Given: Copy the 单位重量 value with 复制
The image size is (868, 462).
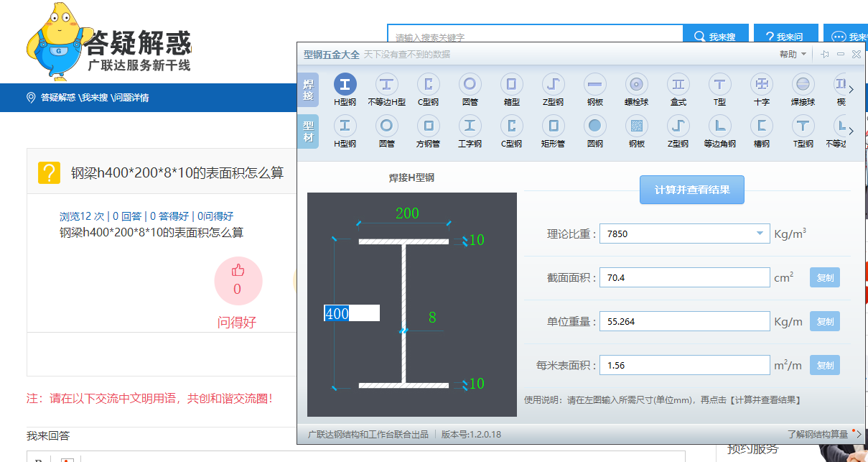Looking at the screenshot, I should 825,321.
